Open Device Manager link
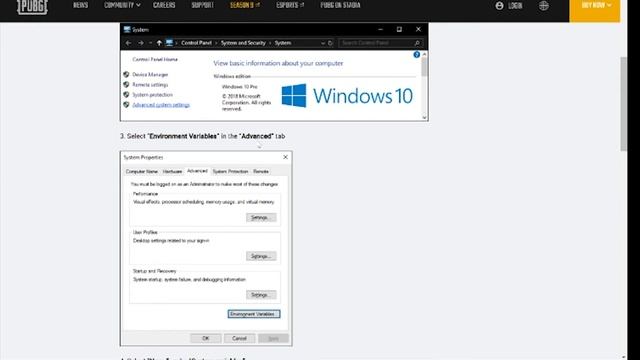This screenshot has height=360, width=640. 150,75
